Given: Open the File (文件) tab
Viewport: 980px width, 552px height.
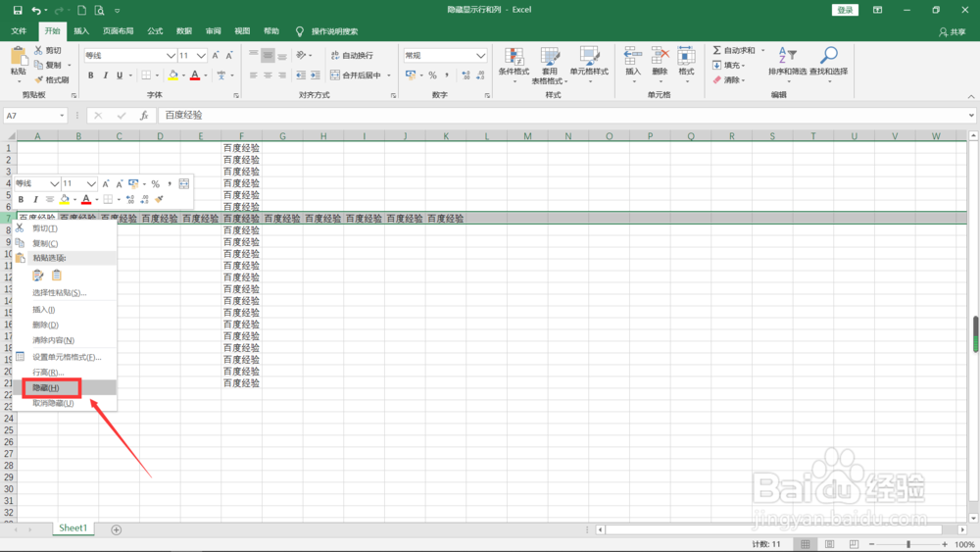Looking at the screenshot, I should (19, 31).
